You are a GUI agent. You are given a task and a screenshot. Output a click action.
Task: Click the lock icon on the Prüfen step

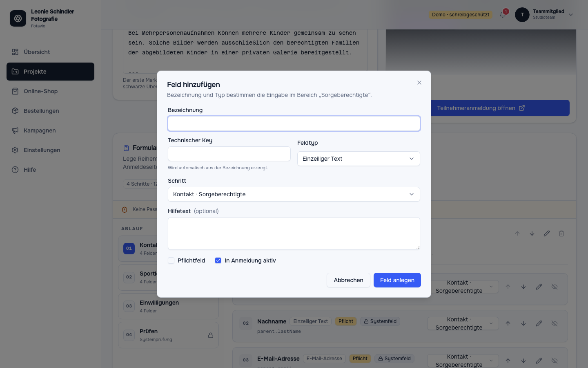tap(211, 335)
